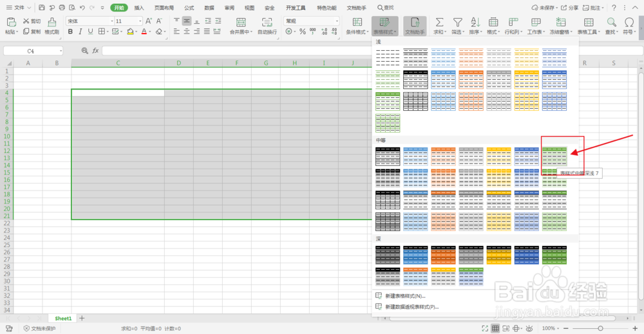
Task: Open the font name dropdown (宋体)
Action: point(111,21)
